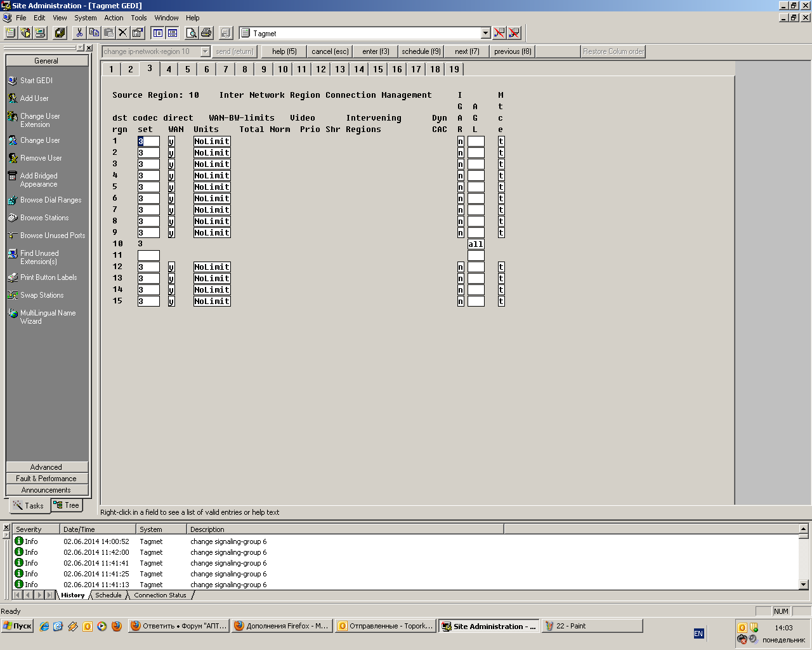Viewport: 812px width, 650px height.
Task: Open the Action menu
Action: click(x=114, y=18)
